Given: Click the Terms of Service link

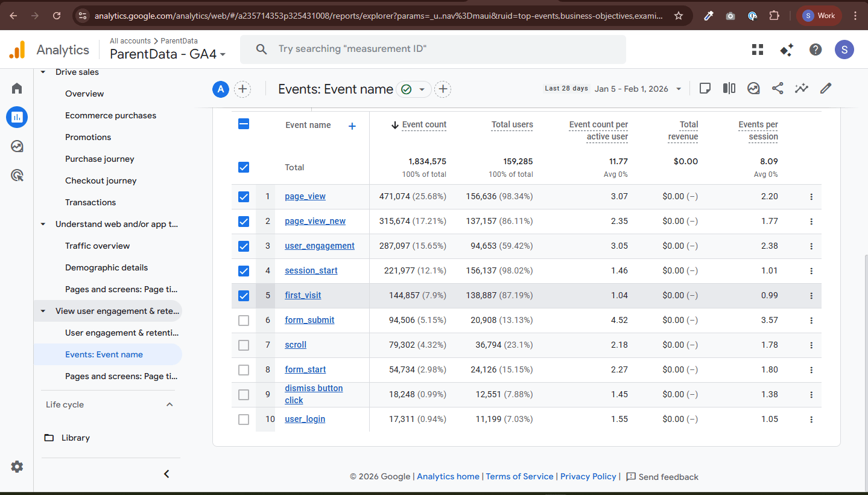Looking at the screenshot, I should [519, 476].
